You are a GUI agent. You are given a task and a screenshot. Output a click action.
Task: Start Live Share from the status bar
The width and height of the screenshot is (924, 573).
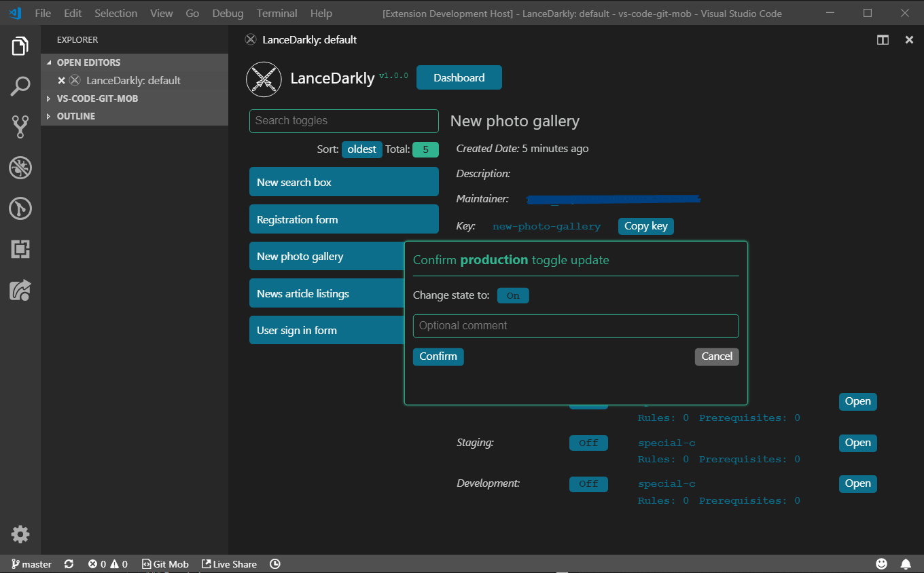(229, 564)
